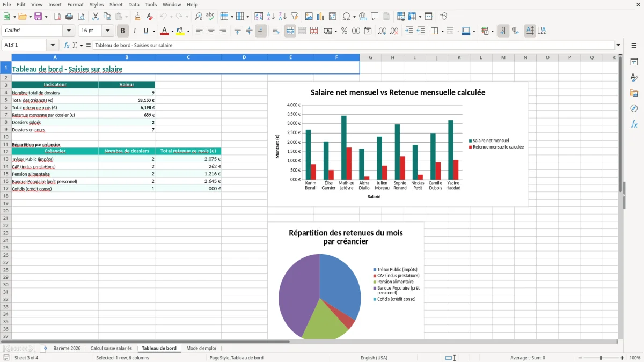
Task: Increase the cell indent
Action: 409,31
